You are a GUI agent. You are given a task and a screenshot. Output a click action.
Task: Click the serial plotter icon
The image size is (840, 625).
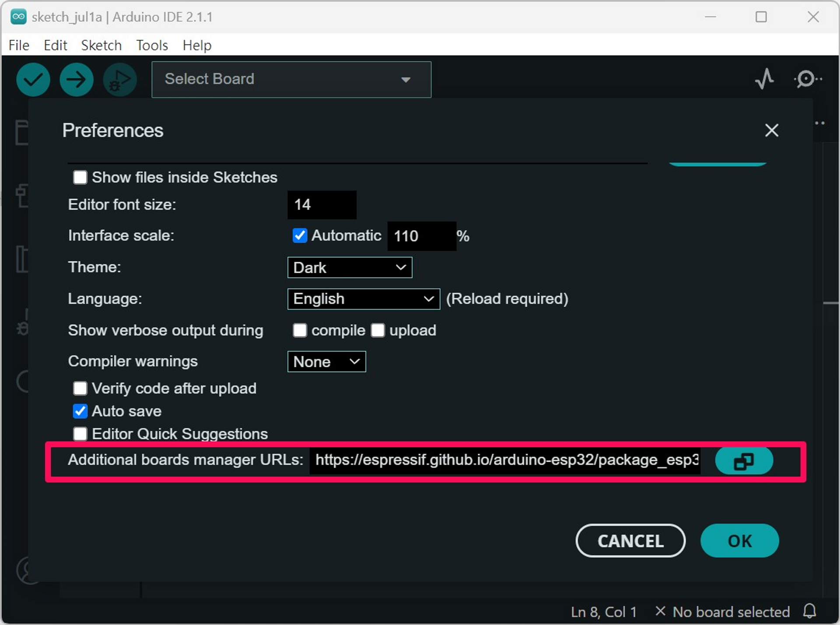pyautogui.click(x=765, y=79)
